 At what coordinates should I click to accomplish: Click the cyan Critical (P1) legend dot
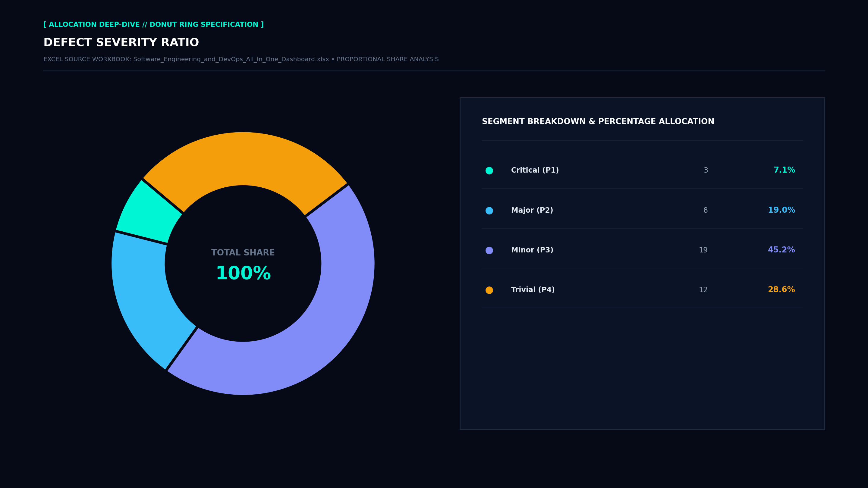(489, 170)
